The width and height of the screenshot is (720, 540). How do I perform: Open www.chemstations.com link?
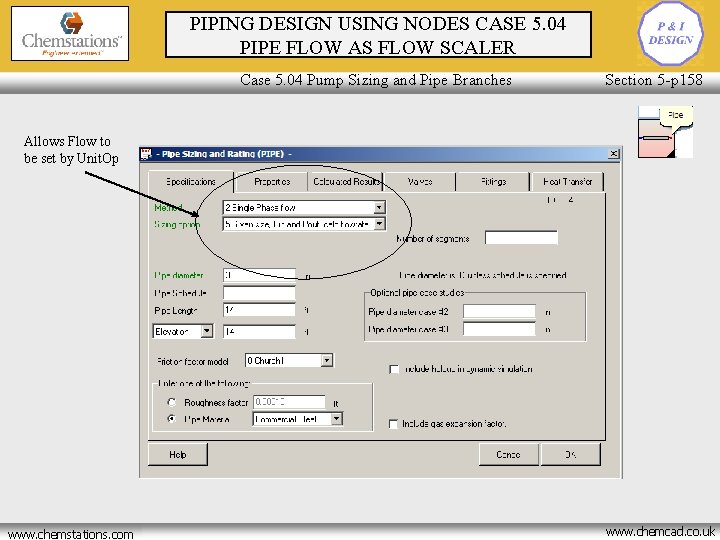tap(71, 534)
